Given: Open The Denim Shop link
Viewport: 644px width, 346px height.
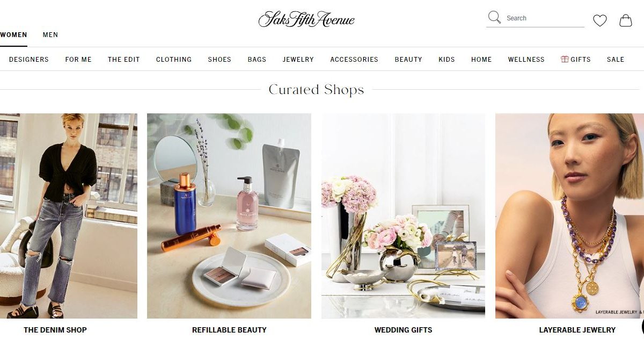Looking at the screenshot, I should point(55,330).
